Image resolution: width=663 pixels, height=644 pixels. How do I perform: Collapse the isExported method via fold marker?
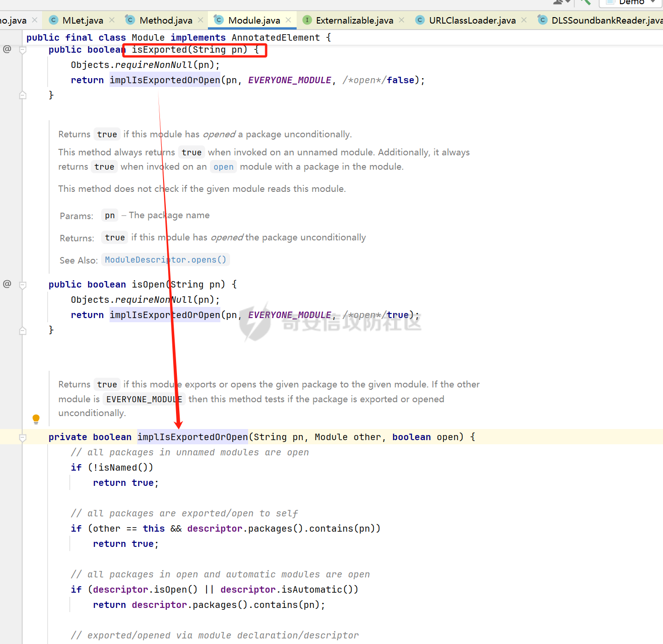[x=23, y=50]
